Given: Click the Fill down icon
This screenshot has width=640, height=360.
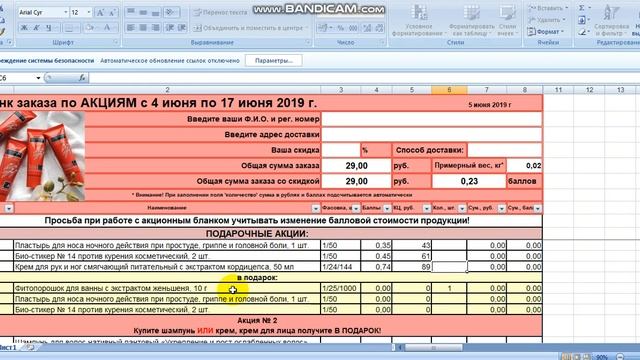Looking at the screenshot, I should click(x=582, y=20).
